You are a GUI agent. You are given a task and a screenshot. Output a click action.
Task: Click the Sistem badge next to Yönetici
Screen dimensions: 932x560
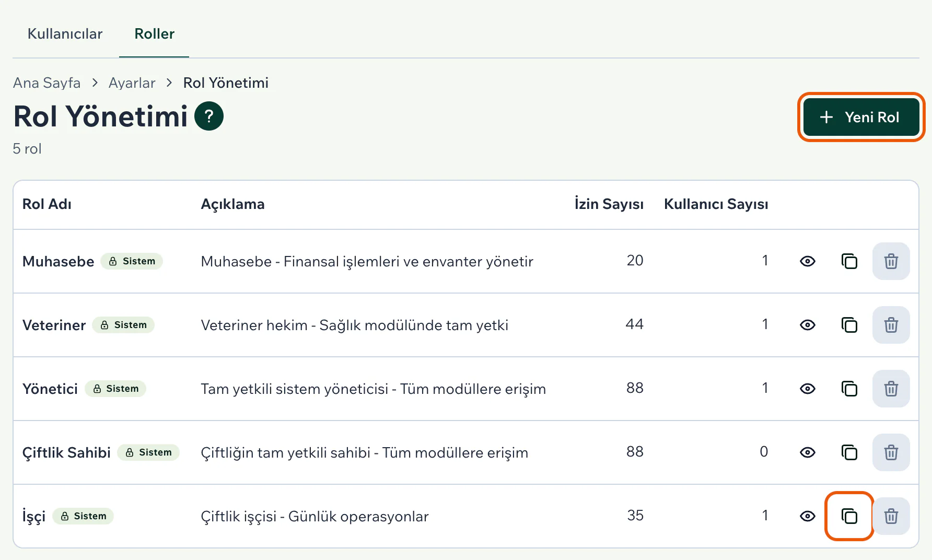click(115, 389)
